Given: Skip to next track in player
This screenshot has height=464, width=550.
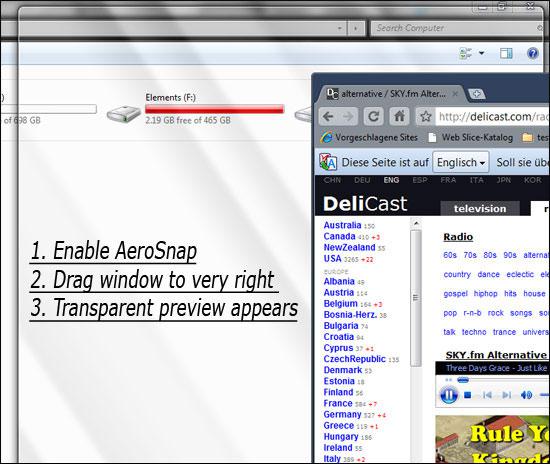Looking at the screenshot, I should click(x=507, y=395).
